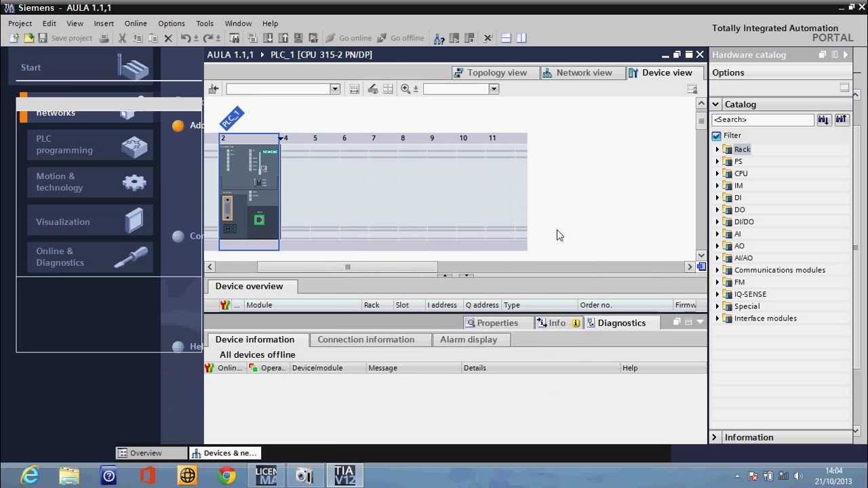The image size is (868, 488).
Task: Click the Go online button
Action: 349,38
